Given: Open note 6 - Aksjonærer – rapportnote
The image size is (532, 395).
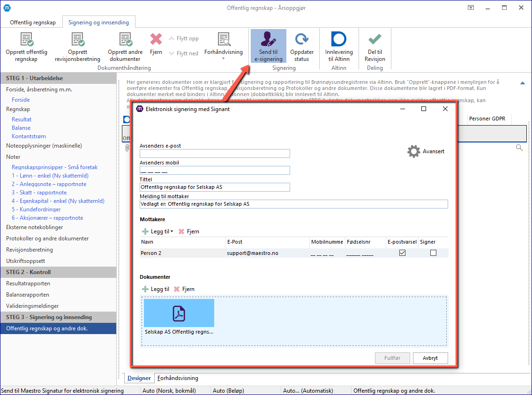Looking at the screenshot, I should tap(47, 218).
